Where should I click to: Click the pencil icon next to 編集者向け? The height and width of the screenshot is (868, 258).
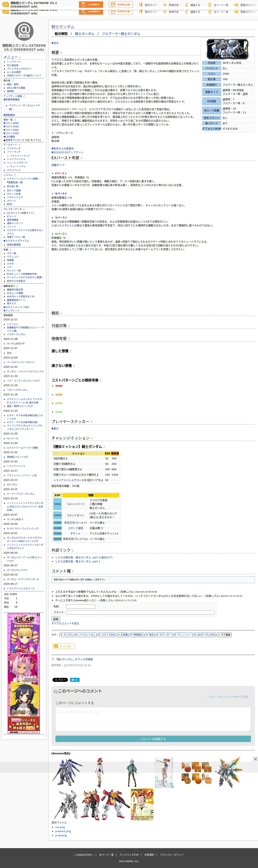click(17, 286)
